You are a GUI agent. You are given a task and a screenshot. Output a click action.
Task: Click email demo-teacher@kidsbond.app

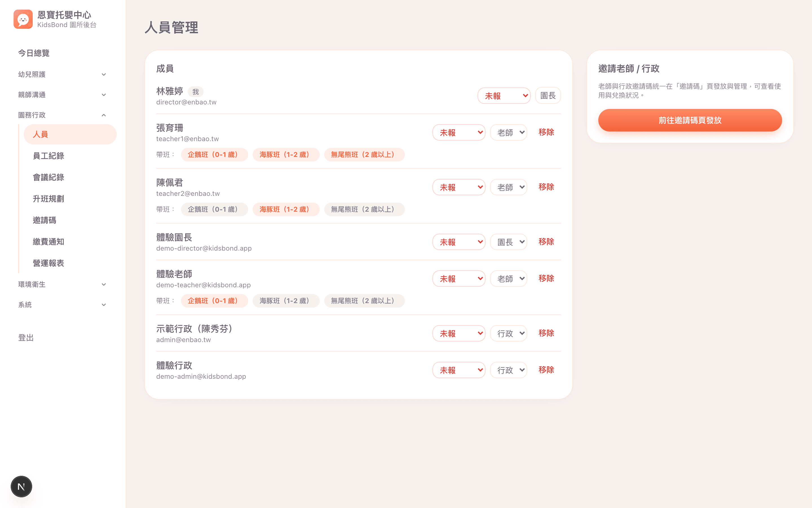(x=203, y=285)
